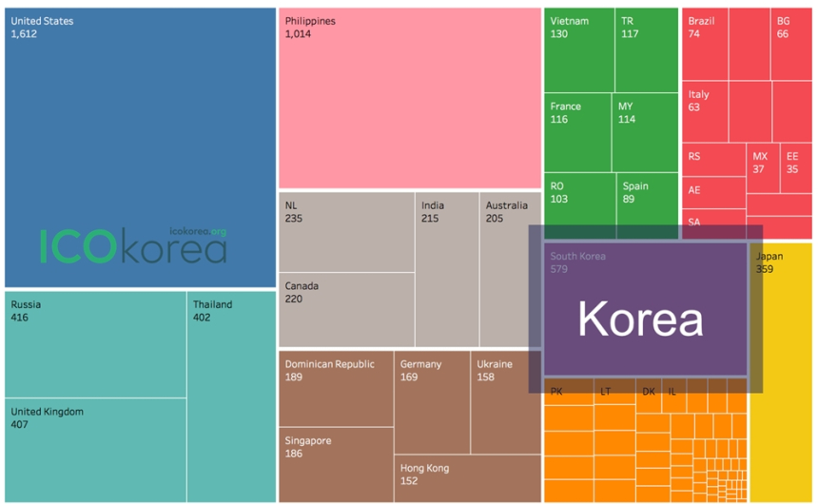Select the RO 103 tile
Image resolution: width=818 pixels, height=504 pixels.
pos(580,205)
